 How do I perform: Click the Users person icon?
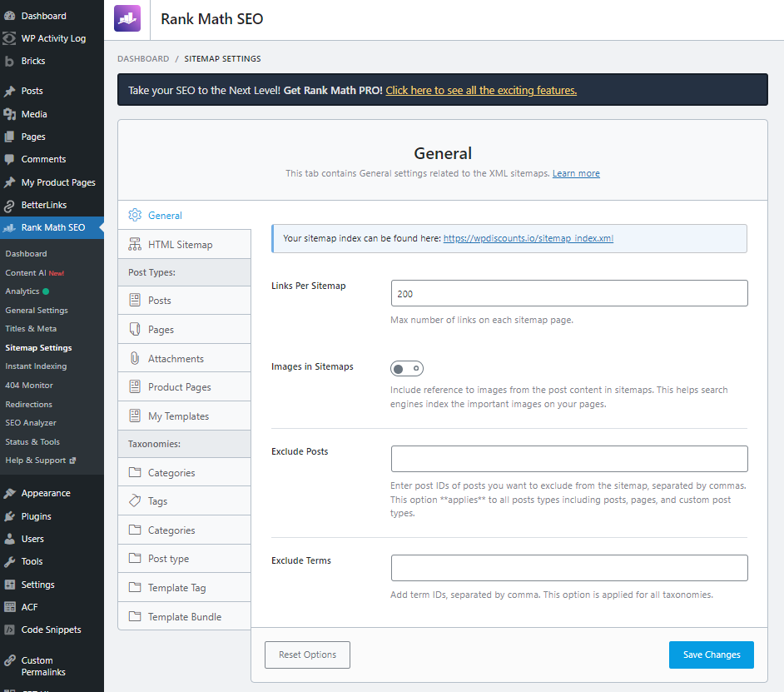(9, 539)
